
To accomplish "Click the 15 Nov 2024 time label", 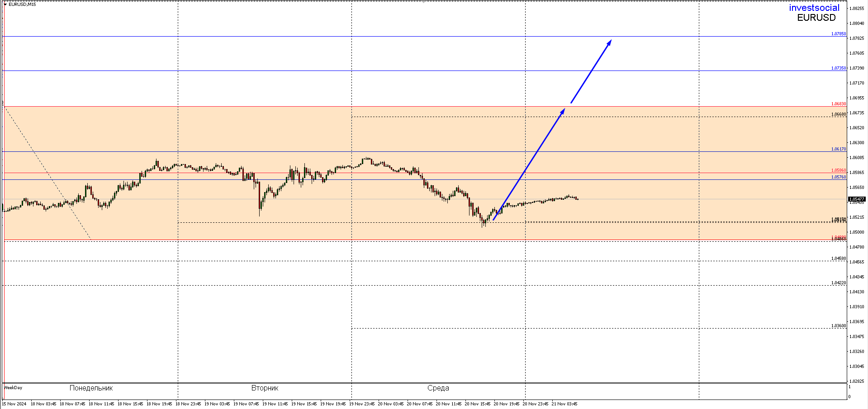I will tap(14, 404).
